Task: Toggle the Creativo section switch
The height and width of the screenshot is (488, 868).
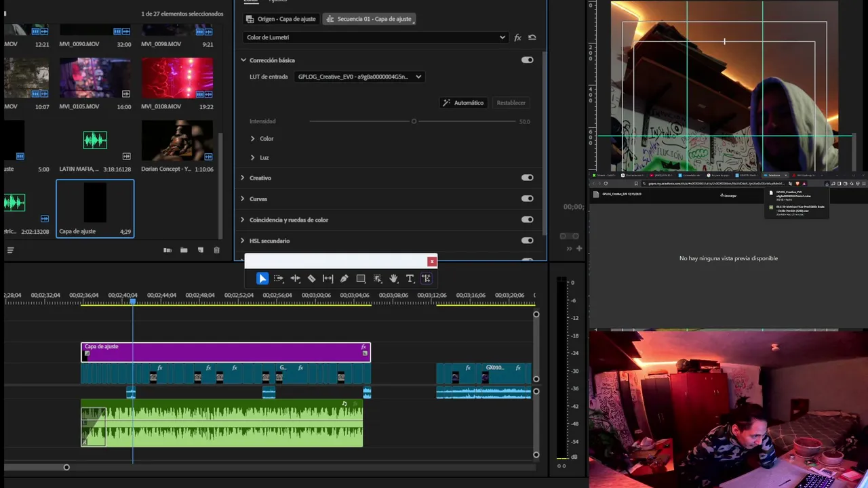Action: [527, 178]
